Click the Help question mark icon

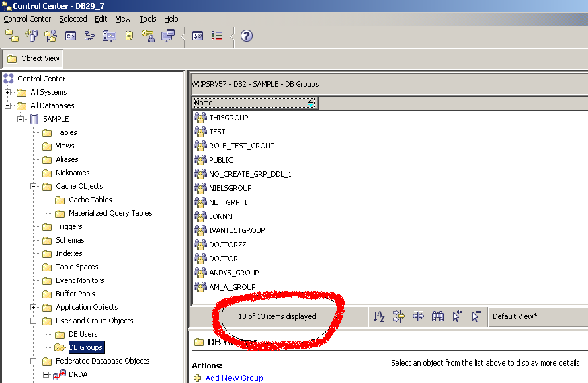247,36
